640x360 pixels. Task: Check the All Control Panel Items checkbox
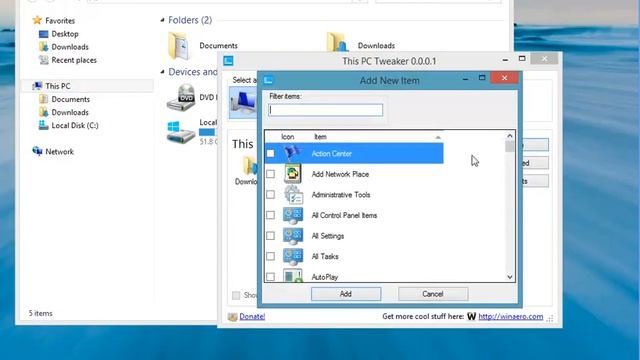coord(270,215)
